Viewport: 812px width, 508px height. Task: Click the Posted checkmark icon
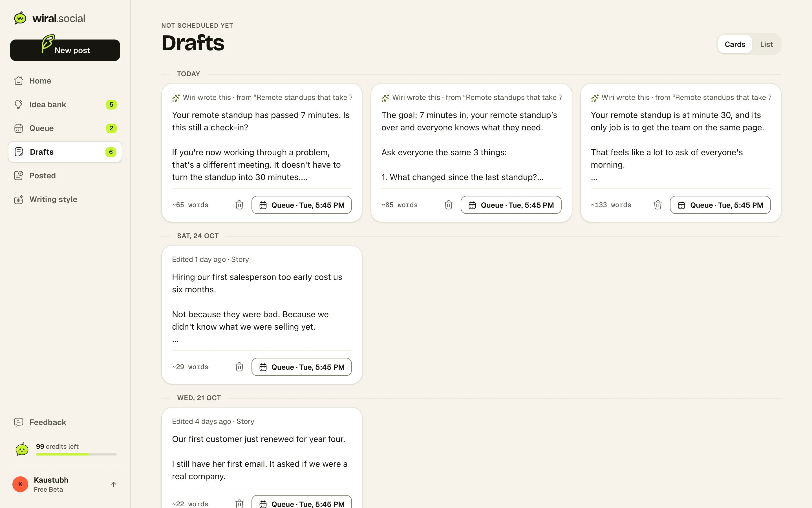[x=19, y=175]
